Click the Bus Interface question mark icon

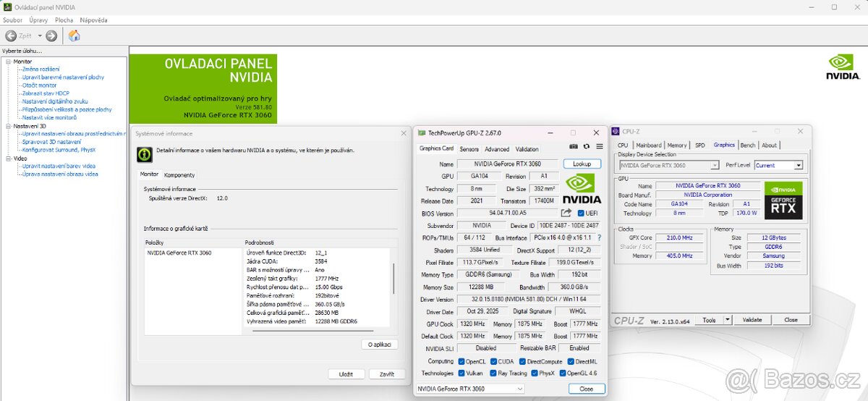(599, 237)
